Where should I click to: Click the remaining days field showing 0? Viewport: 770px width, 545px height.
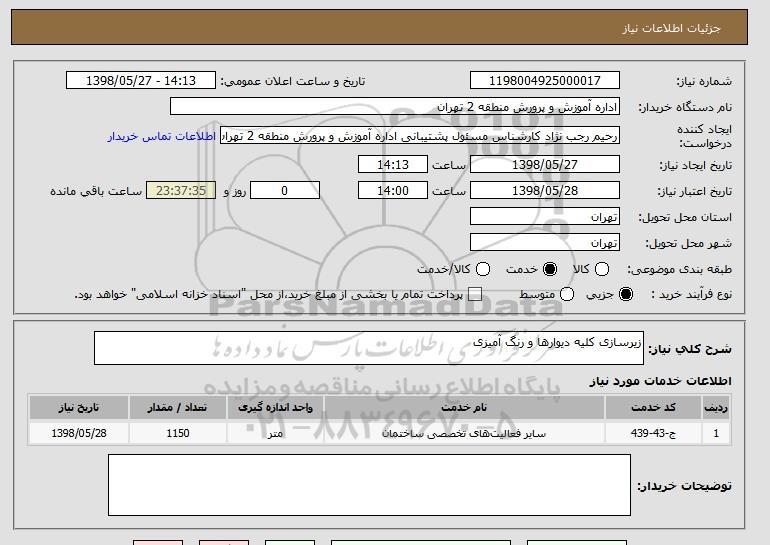[285, 191]
